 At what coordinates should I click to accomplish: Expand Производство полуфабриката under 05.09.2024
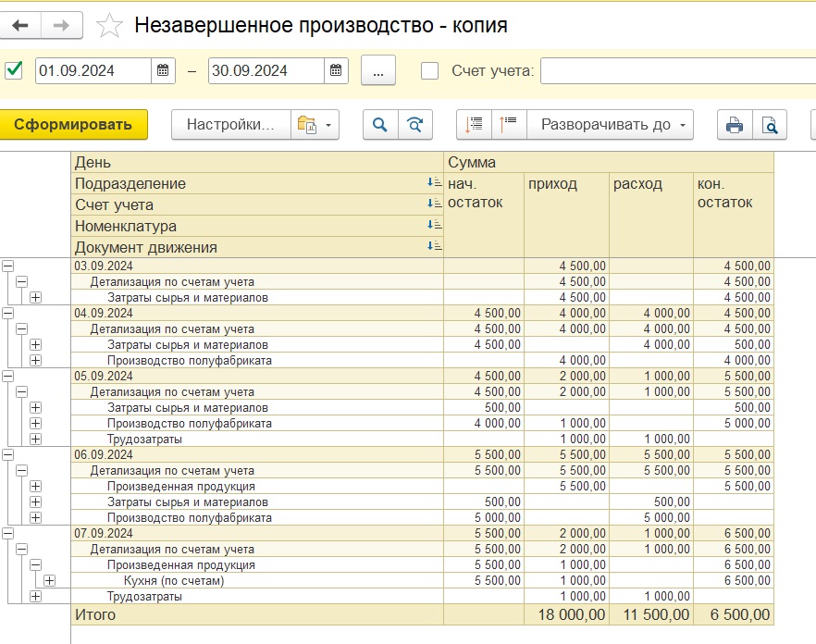tap(35, 423)
